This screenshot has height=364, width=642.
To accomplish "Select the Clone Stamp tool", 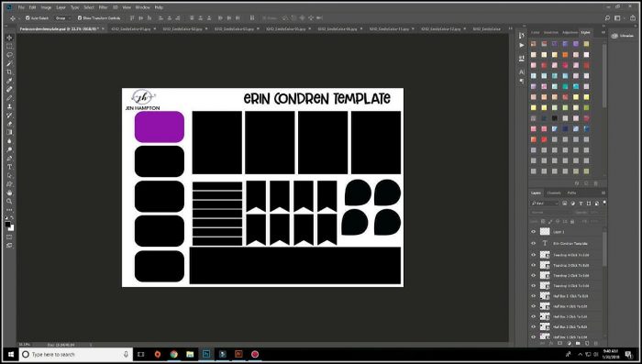I will pos(9,106).
